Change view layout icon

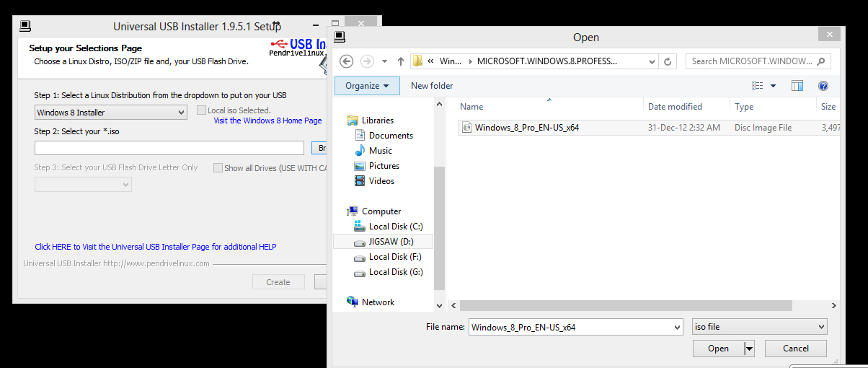[x=757, y=86]
